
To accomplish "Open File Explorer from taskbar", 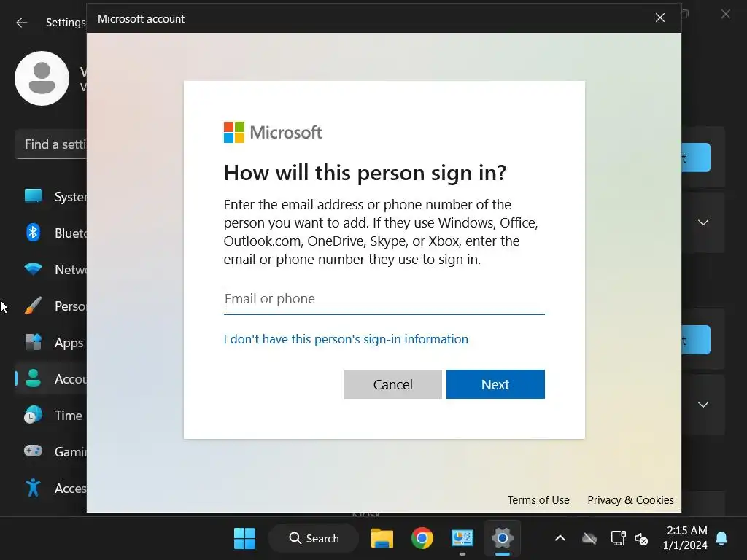I will point(382,539).
